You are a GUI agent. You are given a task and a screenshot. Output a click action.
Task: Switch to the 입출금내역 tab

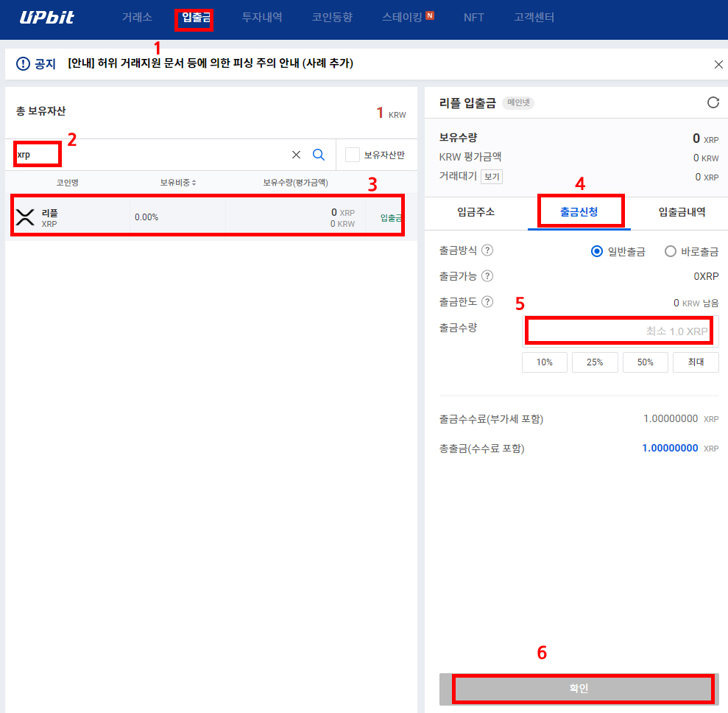[682, 212]
